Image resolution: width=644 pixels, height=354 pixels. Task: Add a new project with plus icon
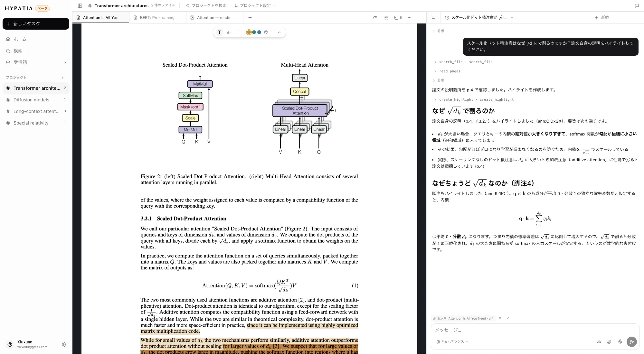63,78
